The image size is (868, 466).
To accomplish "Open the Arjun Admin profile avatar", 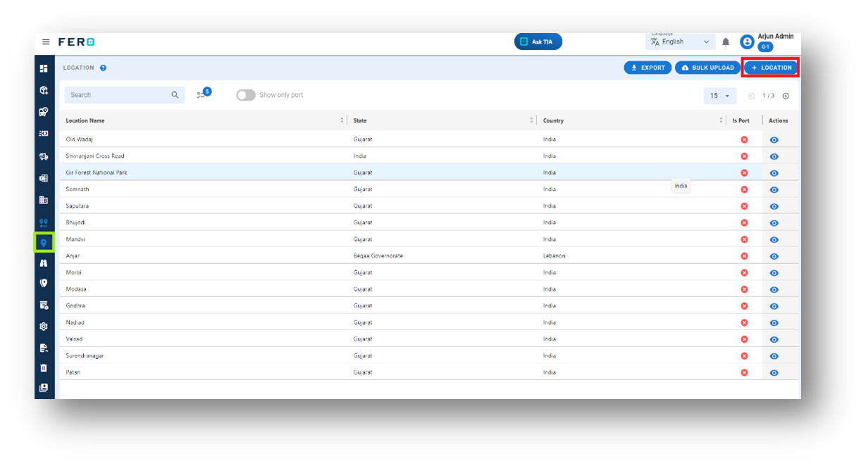I will (747, 42).
